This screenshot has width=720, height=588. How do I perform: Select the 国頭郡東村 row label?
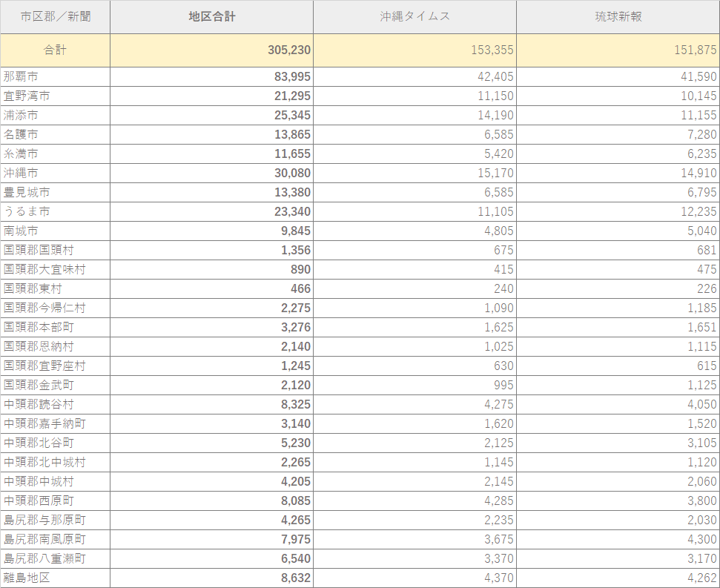(33, 288)
